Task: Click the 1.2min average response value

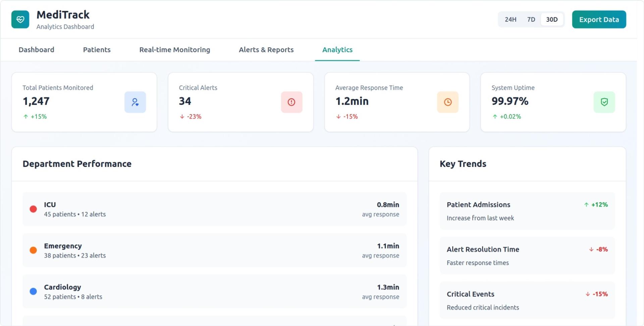Action: click(x=352, y=101)
